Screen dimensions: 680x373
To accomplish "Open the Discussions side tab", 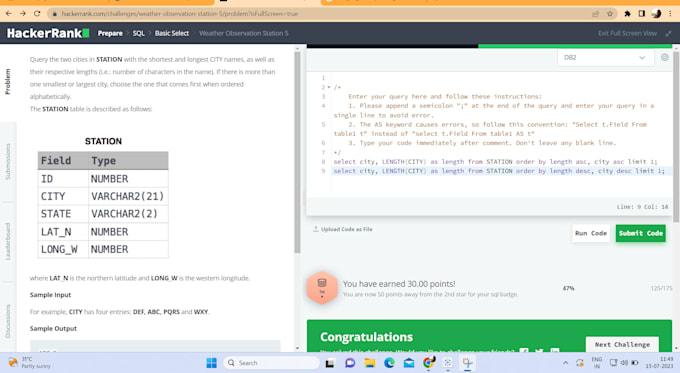I will coord(7,321).
